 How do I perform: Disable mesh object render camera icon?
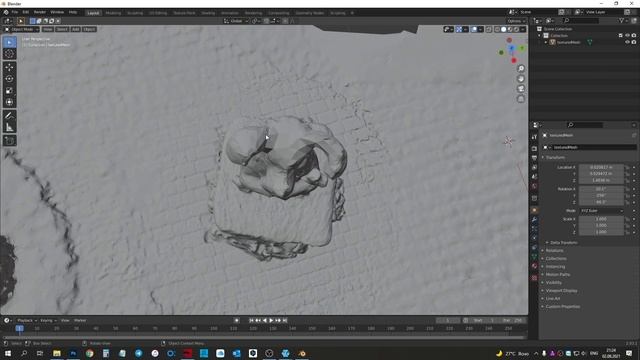634,42
